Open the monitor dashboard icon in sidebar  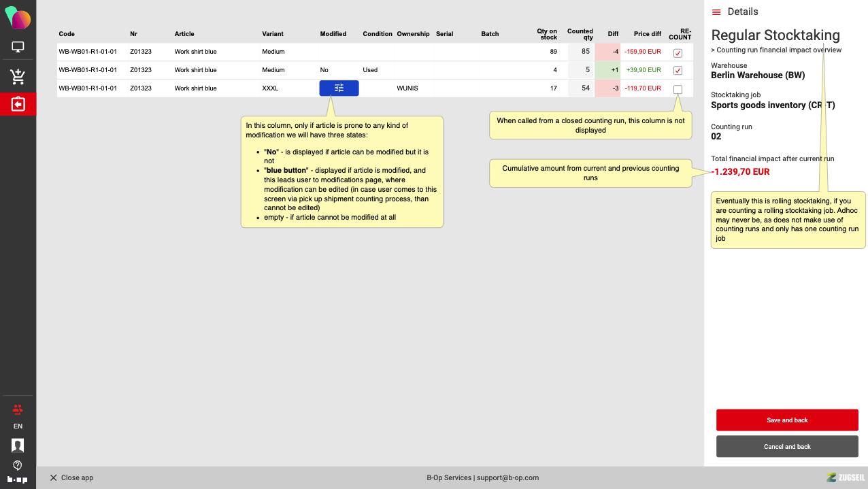tap(18, 48)
